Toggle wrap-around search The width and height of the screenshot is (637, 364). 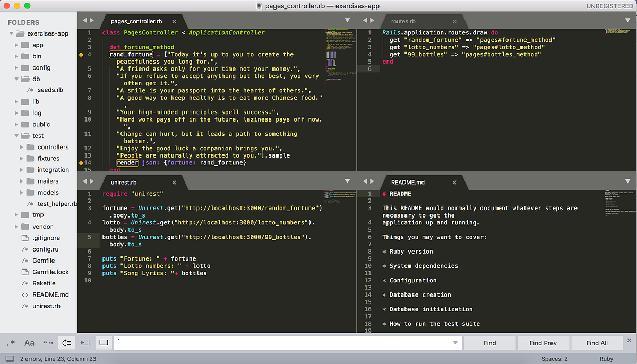pos(66,343)
